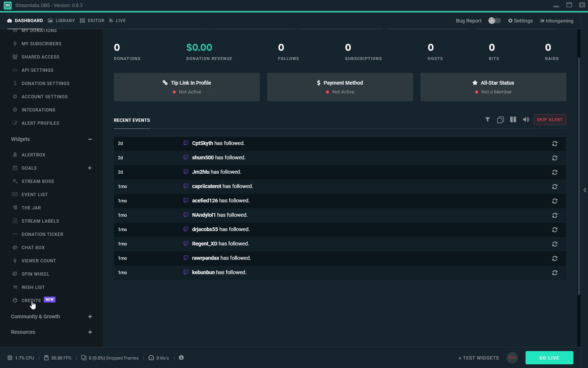The image size is (588, 368).
Task: Open the All-Star Status card
Action: [x=493, y=87]
